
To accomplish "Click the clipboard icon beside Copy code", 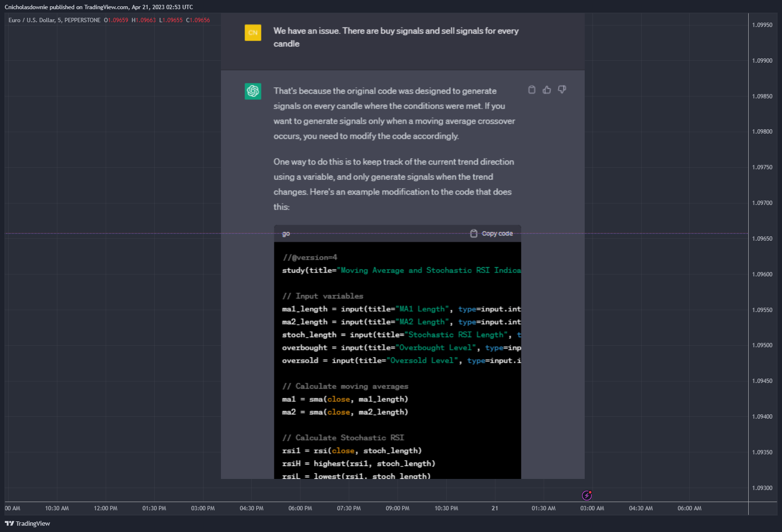I will [474, 233].
